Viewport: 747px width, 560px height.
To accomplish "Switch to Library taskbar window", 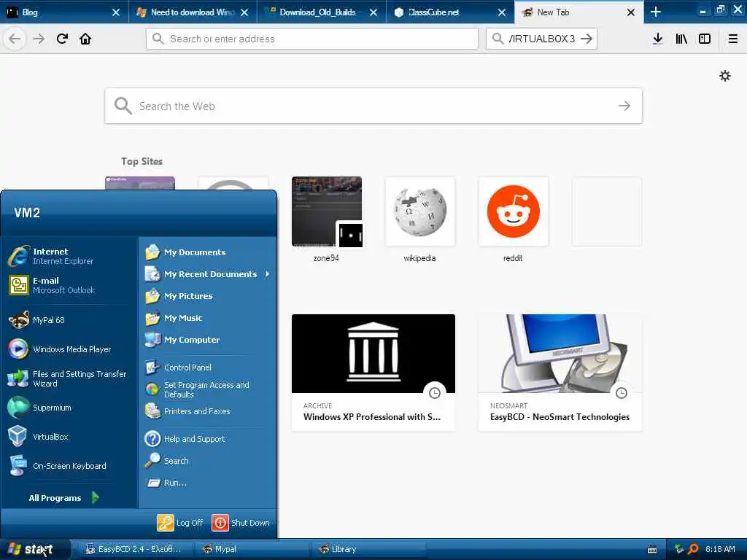I will pyautogui.click(x=368, y=549).
